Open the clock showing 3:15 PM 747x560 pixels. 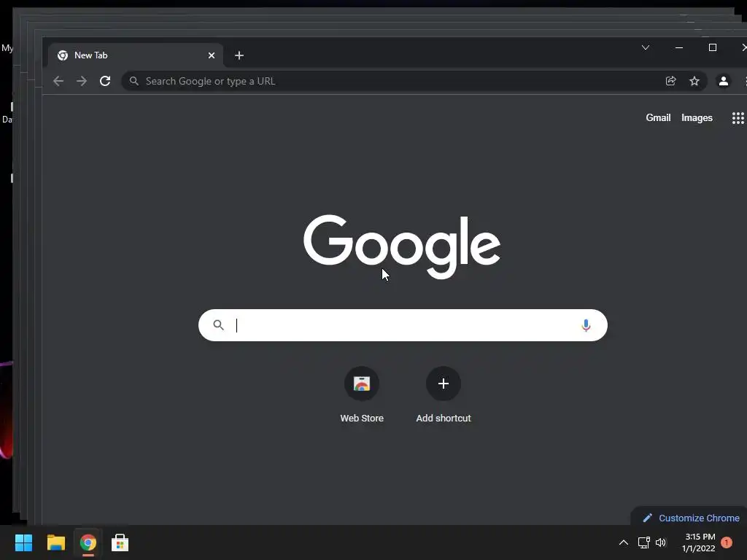click(x=698, y=542)
